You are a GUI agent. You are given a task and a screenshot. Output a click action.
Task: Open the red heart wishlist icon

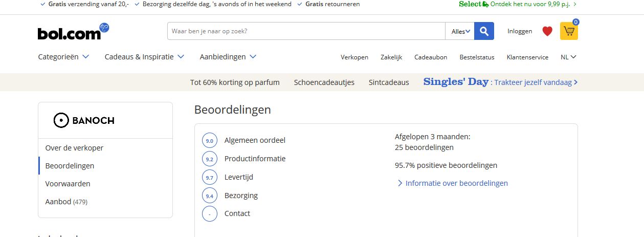(x=547, y=31)
